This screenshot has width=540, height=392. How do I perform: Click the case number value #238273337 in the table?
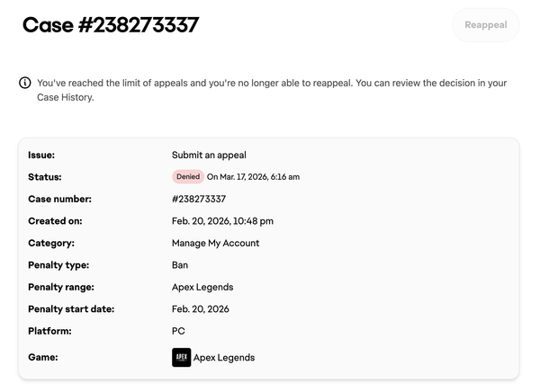199,199
